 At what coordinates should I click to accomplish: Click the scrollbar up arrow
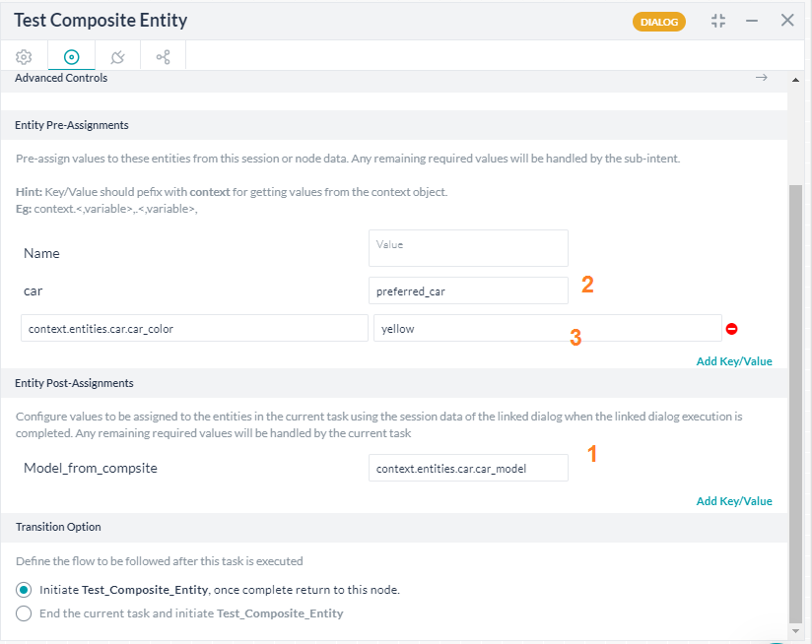(x=795, y=80)
